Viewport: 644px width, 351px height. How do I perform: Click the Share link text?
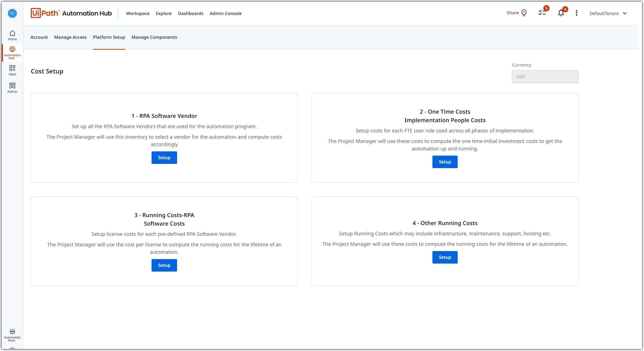[x=512, y=13]
